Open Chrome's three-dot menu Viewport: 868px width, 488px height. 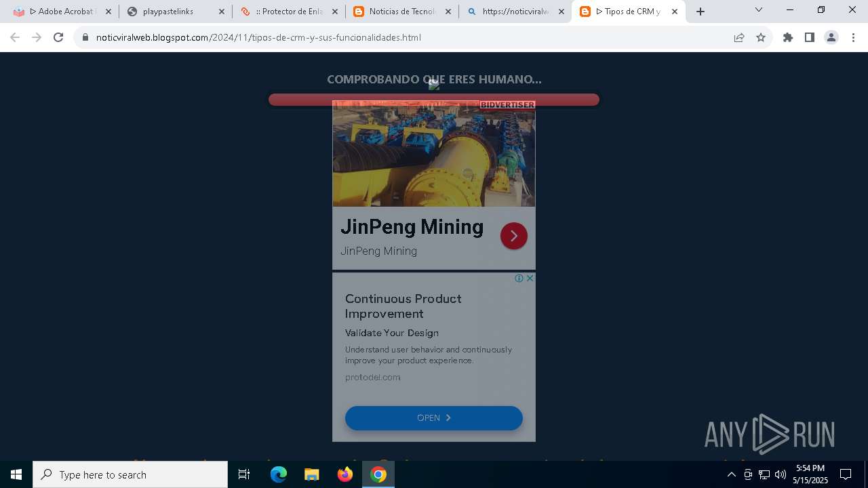point(853,37)
